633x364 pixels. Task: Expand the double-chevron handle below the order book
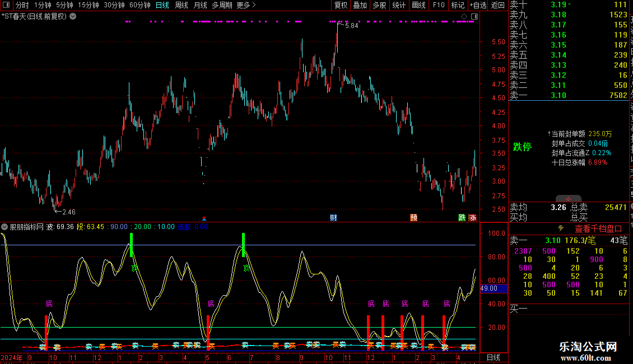tap(569, 199)
